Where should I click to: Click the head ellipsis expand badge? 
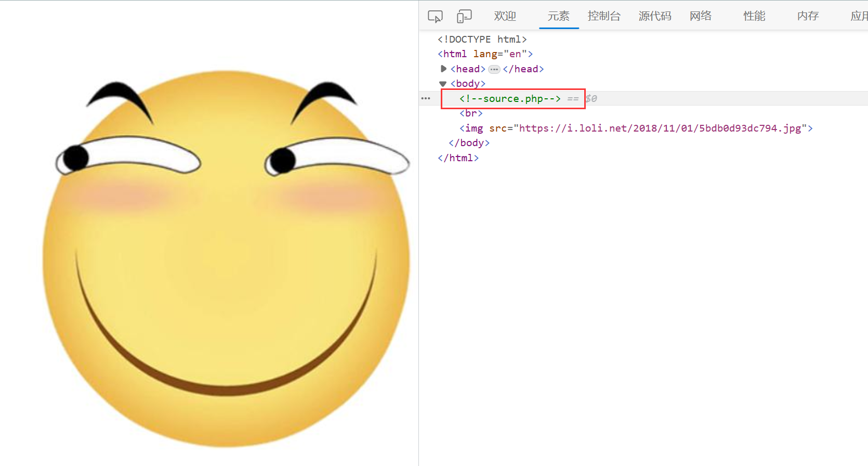pos(494,69)
